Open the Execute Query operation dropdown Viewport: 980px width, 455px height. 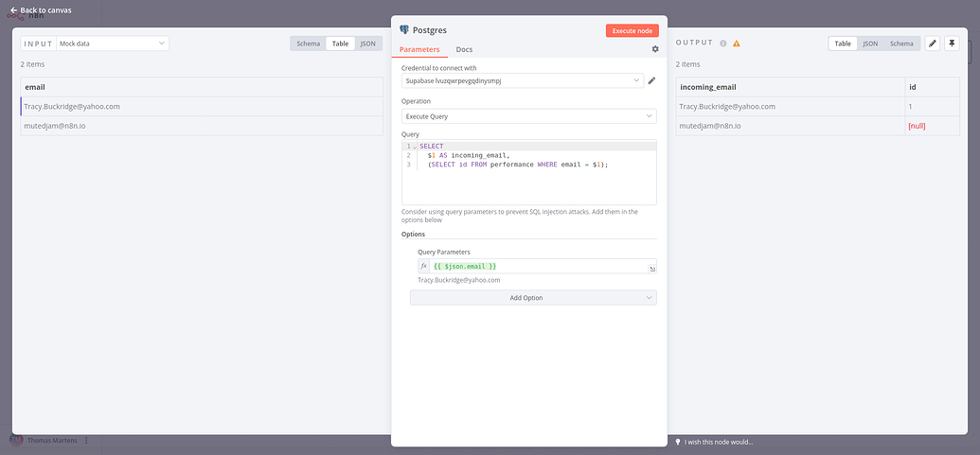coord(528,116)
